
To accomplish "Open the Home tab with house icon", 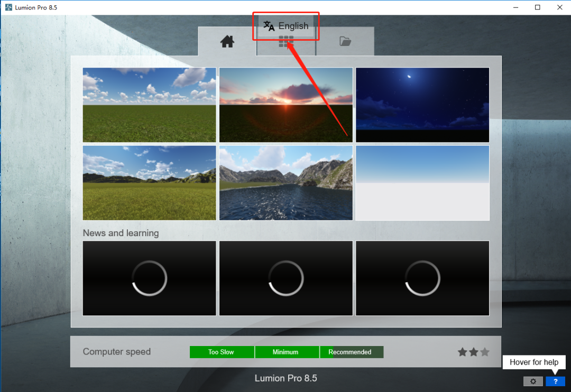I will 227,42.
